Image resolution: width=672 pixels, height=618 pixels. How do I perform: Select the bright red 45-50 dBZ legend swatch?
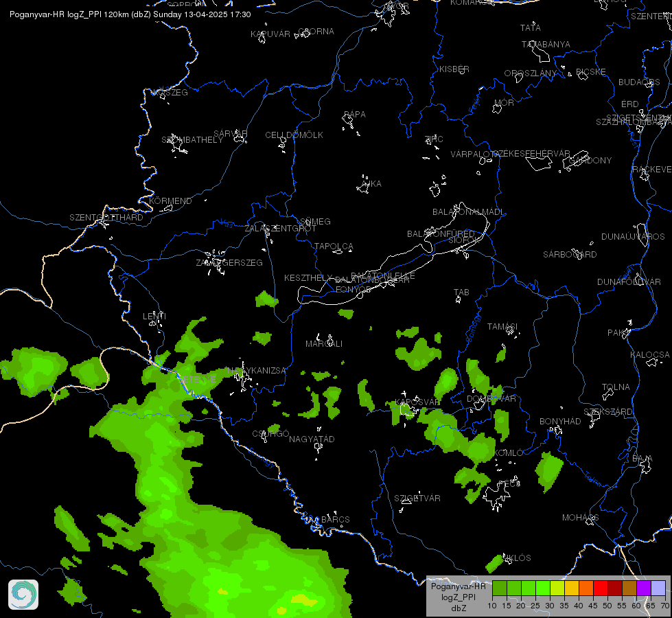pos(601,588)
